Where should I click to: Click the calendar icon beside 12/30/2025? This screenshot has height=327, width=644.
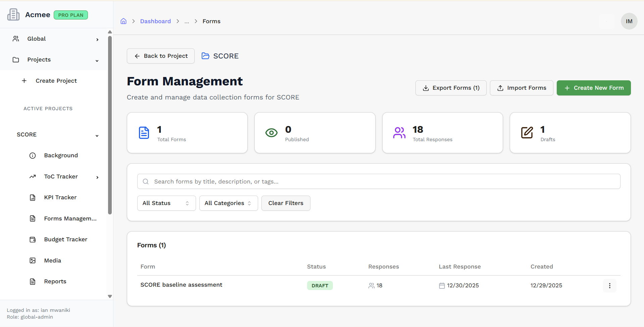442,286
